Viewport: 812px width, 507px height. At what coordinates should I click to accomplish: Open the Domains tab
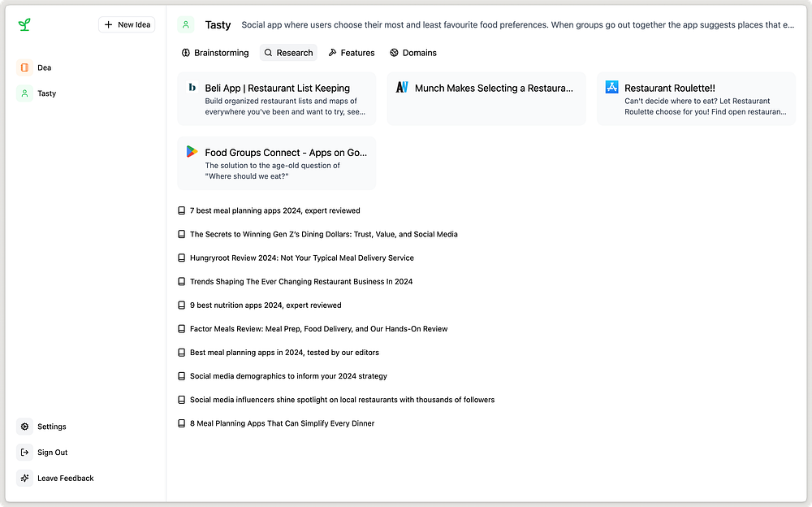click(x=413, y=53)
